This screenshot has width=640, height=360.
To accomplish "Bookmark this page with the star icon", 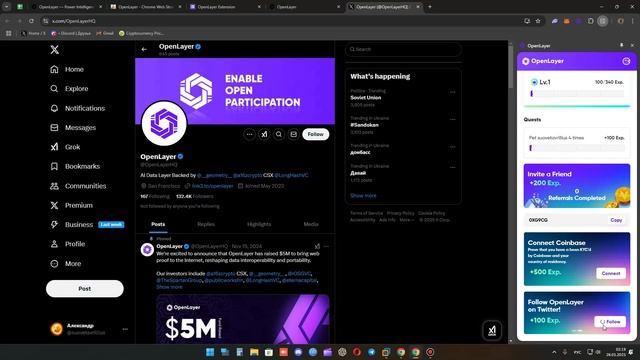I will coord(538,21).
